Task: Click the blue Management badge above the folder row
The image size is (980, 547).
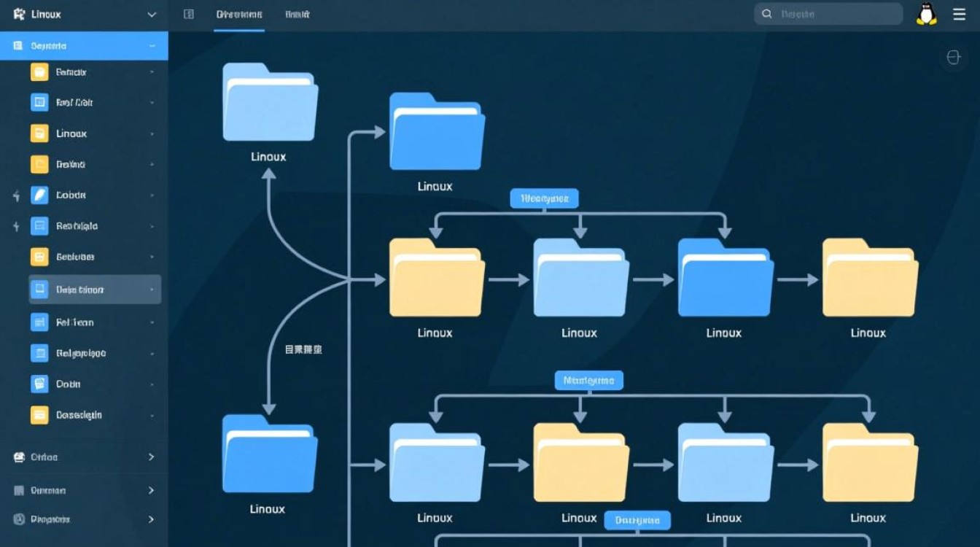Action: click(x=544, y=198)
